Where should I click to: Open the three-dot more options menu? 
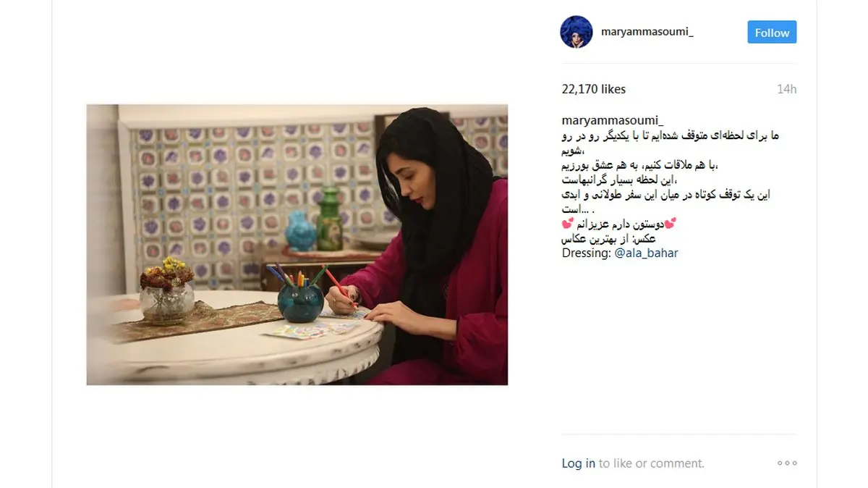[787, 463]
